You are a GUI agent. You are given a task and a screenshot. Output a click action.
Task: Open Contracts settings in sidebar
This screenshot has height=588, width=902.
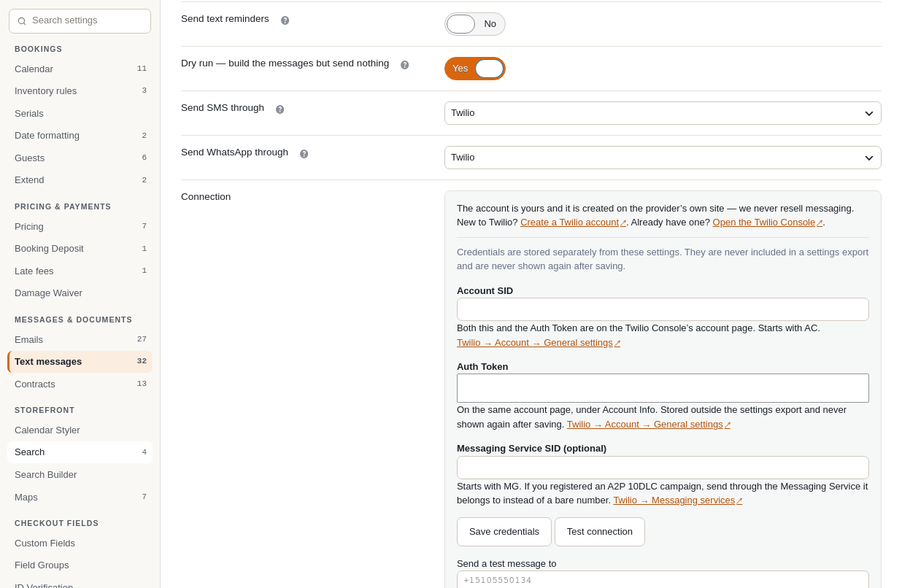tap(80, 384)
